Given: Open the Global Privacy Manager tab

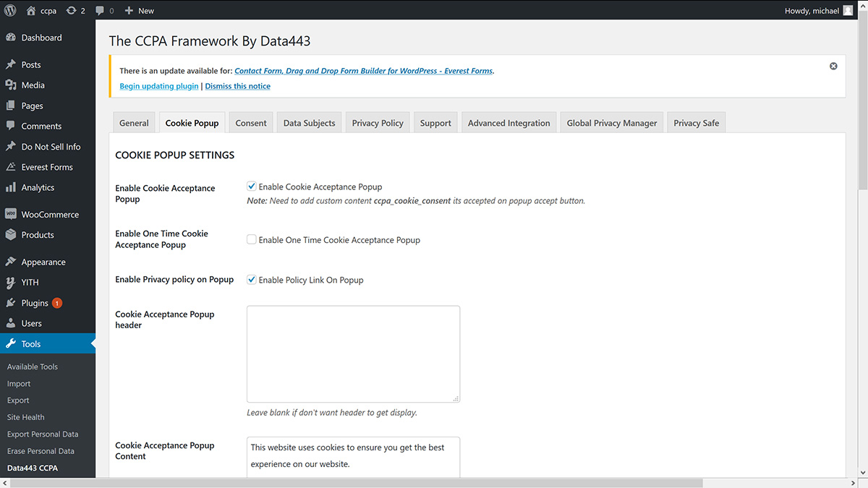Looking at the screenshot, I should 611,123.
